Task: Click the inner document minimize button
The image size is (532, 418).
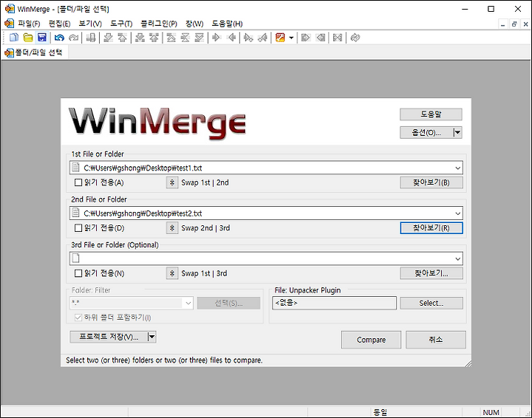Action: (x=503, y=24)
